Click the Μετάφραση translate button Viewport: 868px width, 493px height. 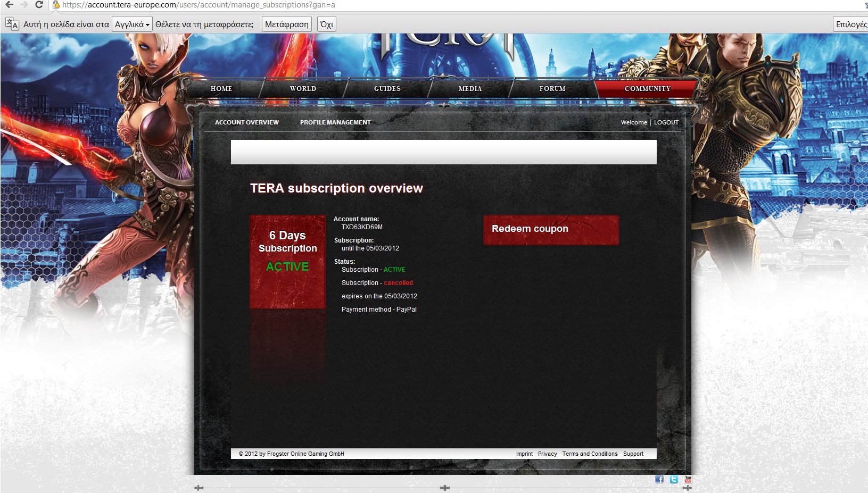286,24
